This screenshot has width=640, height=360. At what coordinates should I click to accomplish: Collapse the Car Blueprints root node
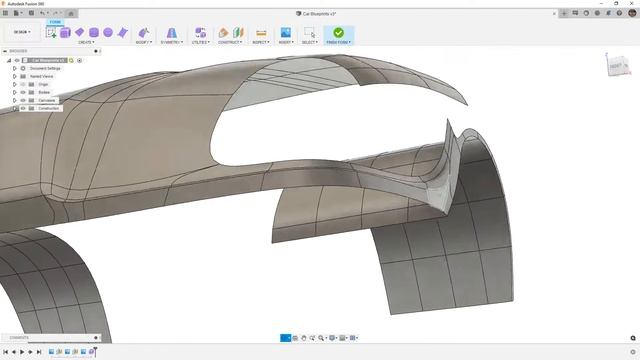coord(9,60)
